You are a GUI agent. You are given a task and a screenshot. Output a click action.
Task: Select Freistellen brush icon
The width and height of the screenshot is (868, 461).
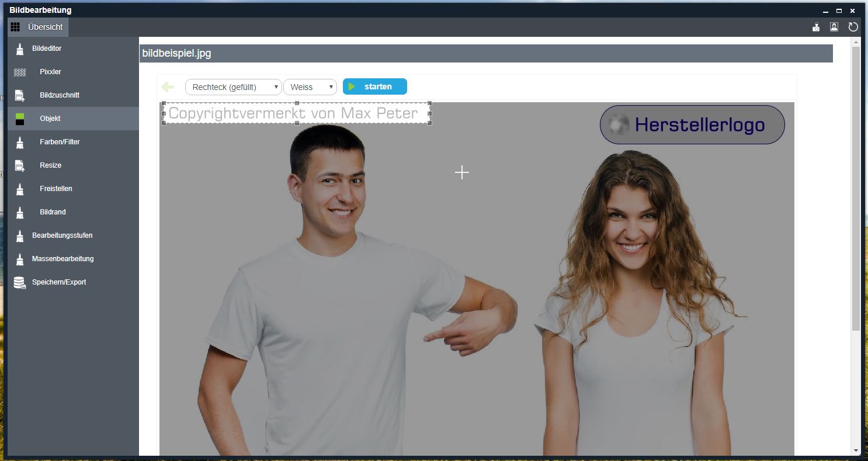coord(20,189)
